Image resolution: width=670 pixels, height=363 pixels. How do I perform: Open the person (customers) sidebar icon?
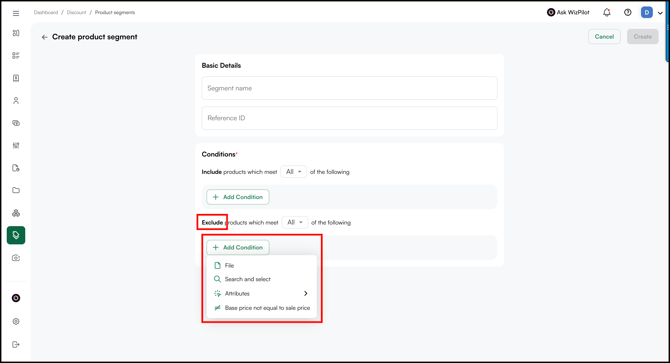coord(16,100)
